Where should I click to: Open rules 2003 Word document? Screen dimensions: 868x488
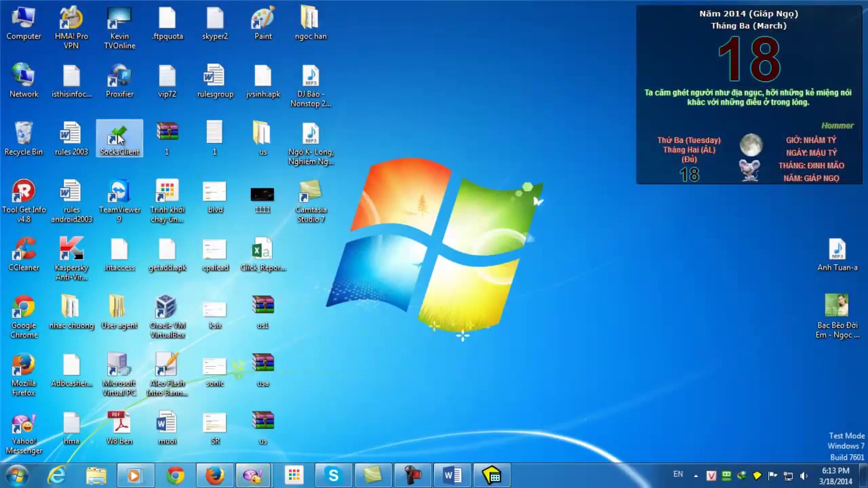click(x=71, y=139)
